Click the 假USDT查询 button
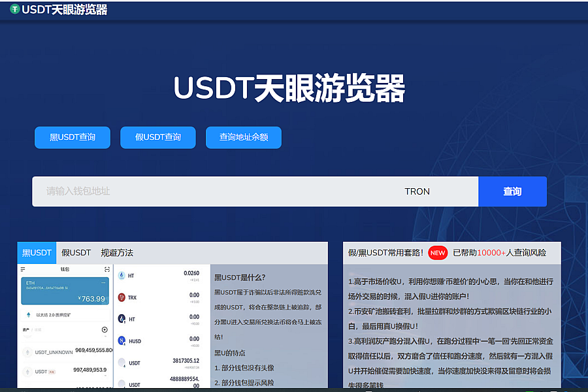Image resolution: width=588 pixels, height=392 pixels. tap(158, 137)
